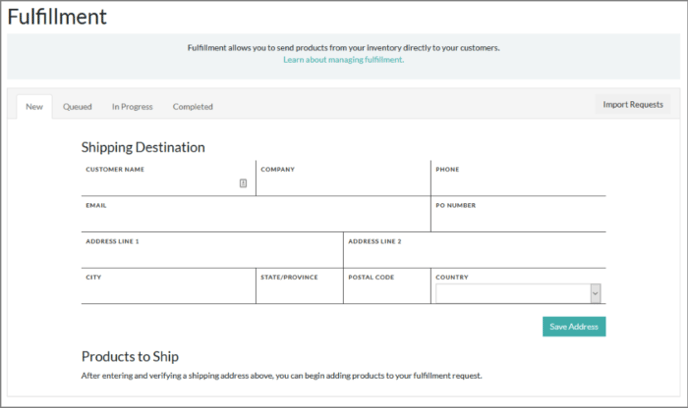
Task: Click the Import Requests button
Action: click(x=633, y=104)
